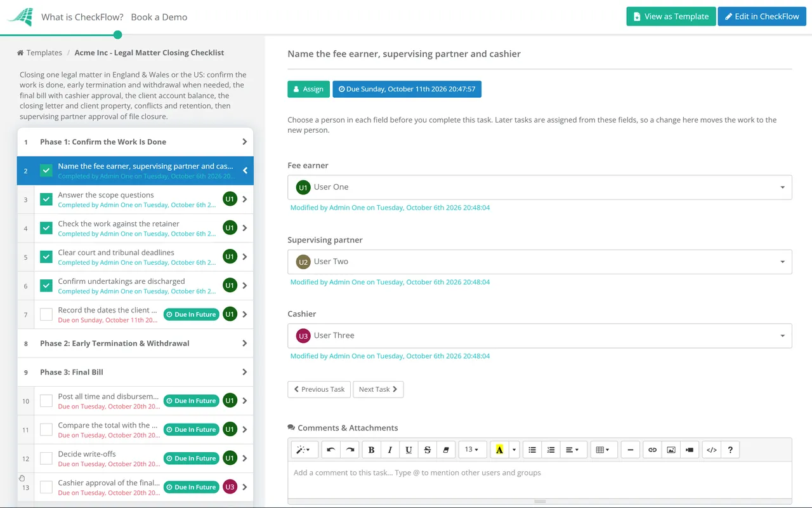Click the U1 avatar on Confirm undertakings task
Viewport: 812px width, 508px height.
pyautogui.click(x=230, y=286)
